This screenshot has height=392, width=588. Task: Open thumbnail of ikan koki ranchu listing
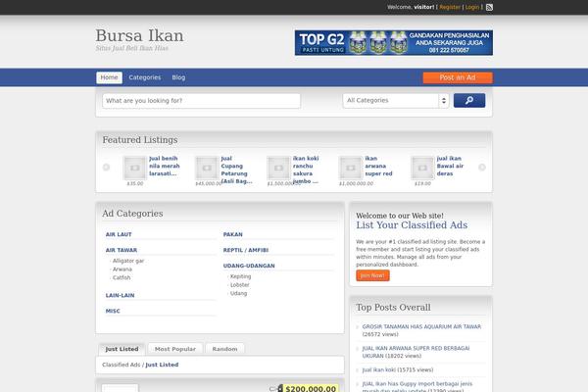(278, 168)
